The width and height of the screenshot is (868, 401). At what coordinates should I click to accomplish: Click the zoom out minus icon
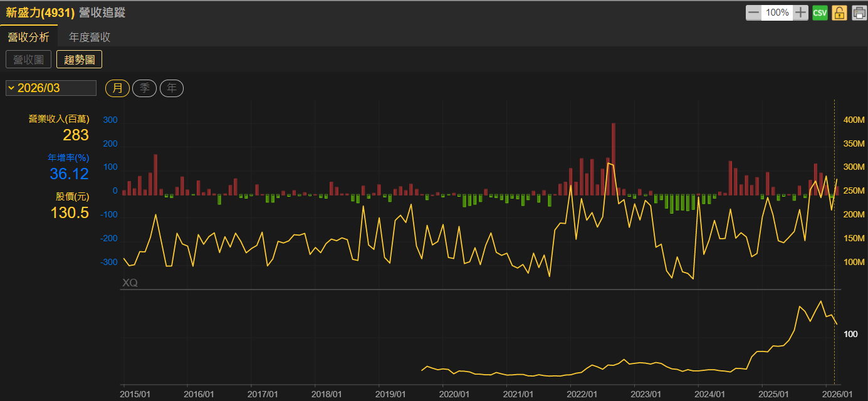point(753,13)
